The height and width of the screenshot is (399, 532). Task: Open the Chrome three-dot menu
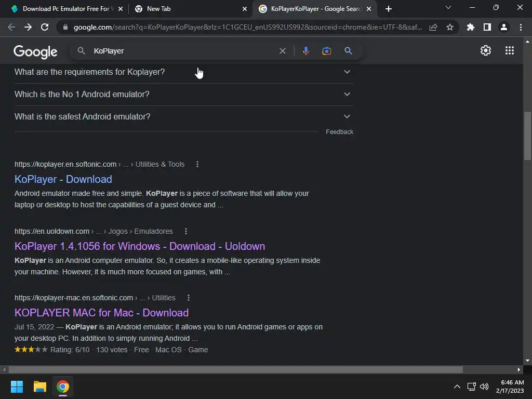[521, 27]
